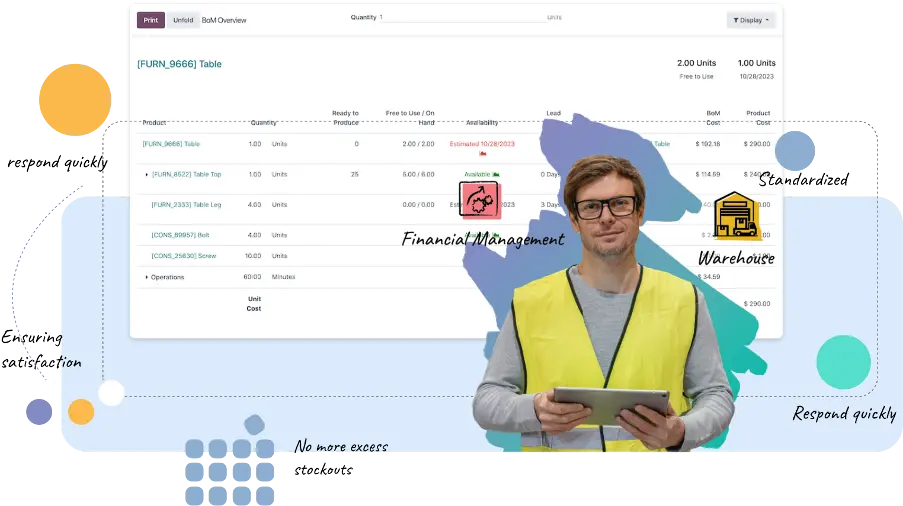Open the Display dropdown
This screenshot has height=506, width=903.
coord(751,20)
